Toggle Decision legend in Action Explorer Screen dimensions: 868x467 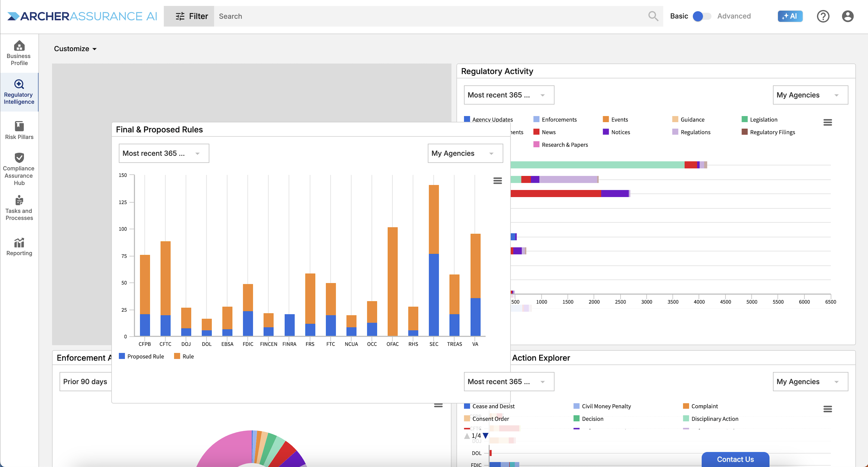click(588, 419)
